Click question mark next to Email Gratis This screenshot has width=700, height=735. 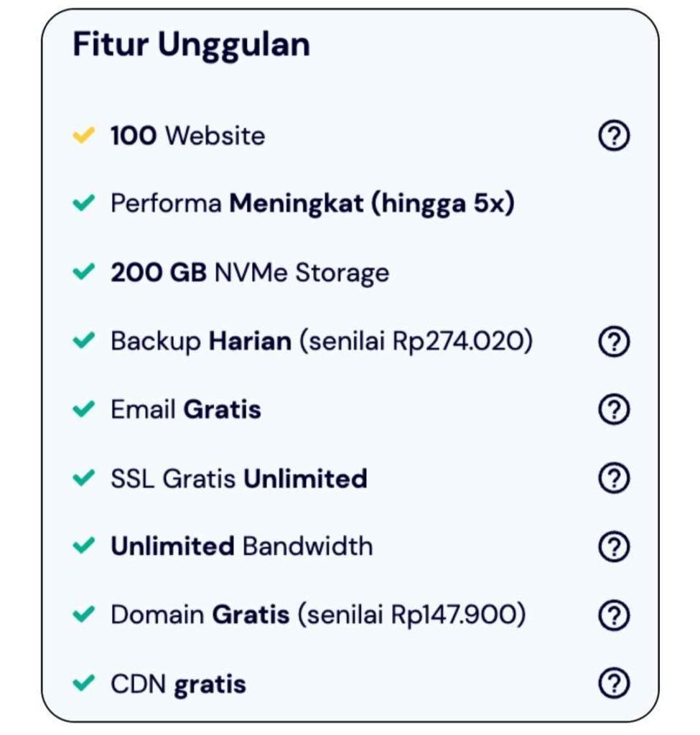tap(614, 409)
